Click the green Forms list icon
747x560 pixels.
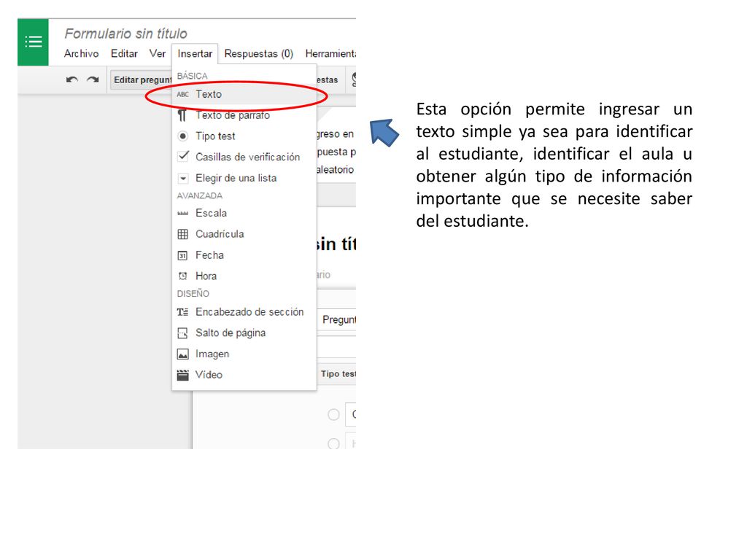(x=33, y=42)
